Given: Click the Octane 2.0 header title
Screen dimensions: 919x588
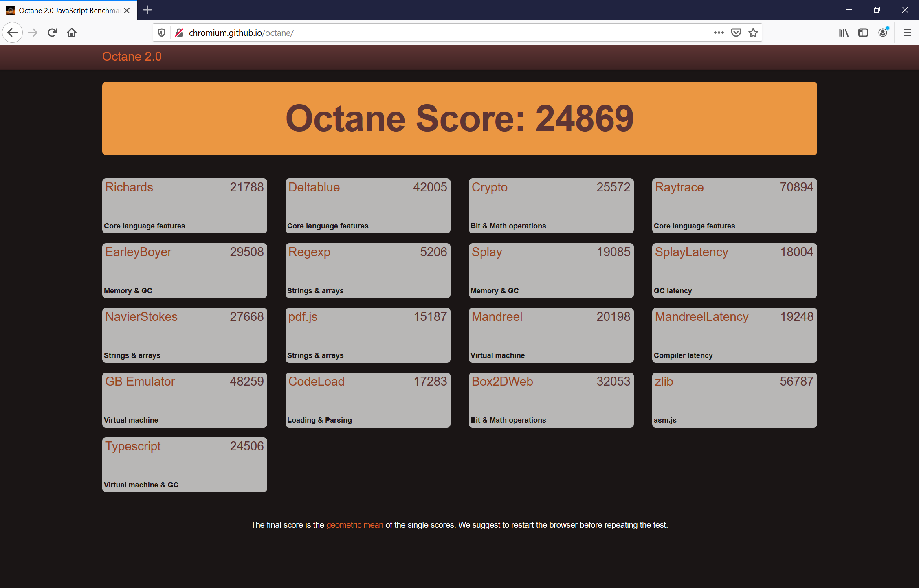Looking at the screenshot, I should pyautogui.click(x=132, y=56).
